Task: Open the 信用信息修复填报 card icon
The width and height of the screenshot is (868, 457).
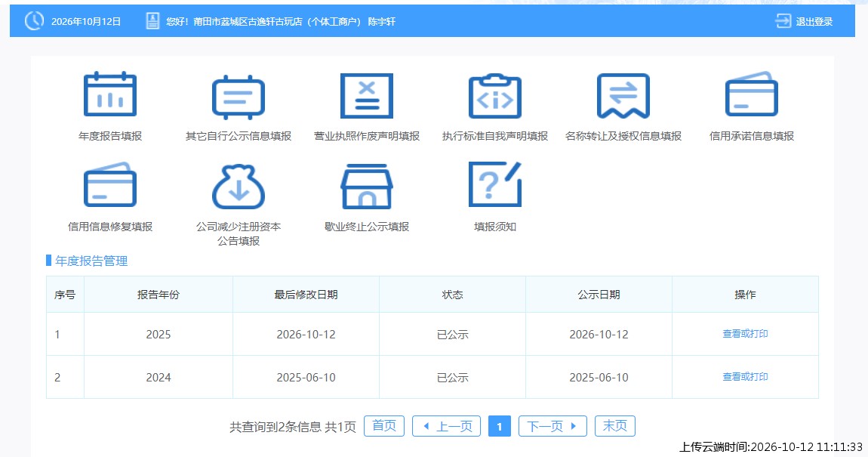Action: click(110, 185)
